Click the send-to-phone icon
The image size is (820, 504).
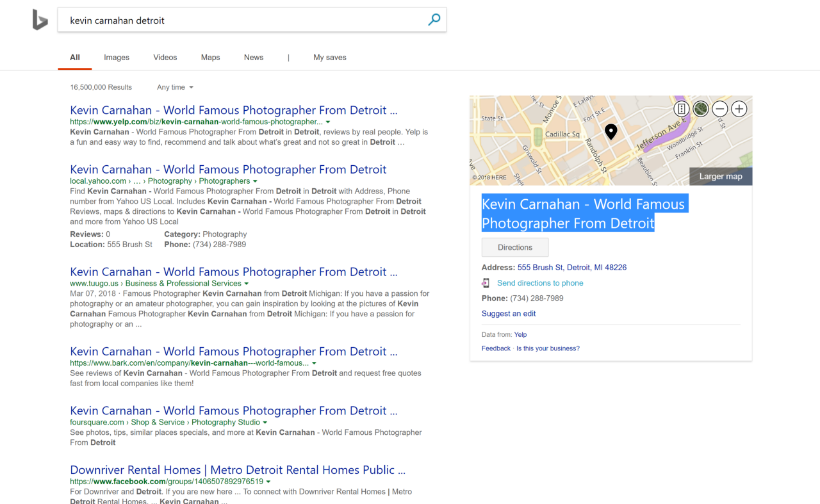coord(486,283)
